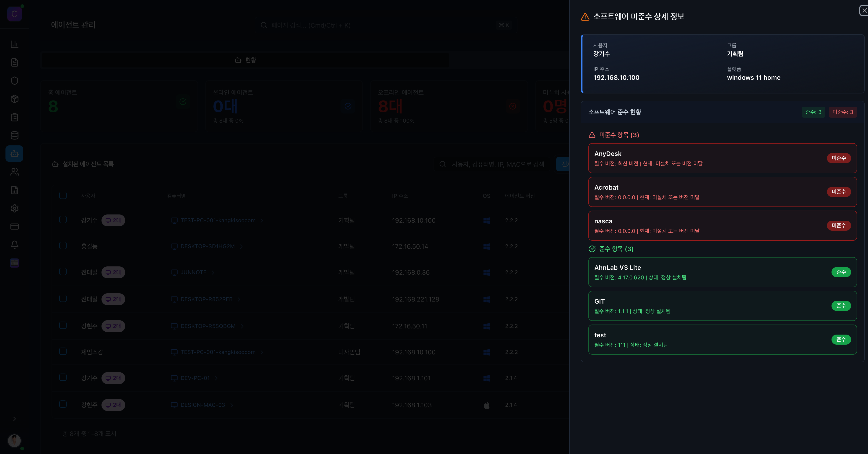Open the shield security icon in sidebar
The width and height of the screenshot is (868, 454).
[15, 80]
